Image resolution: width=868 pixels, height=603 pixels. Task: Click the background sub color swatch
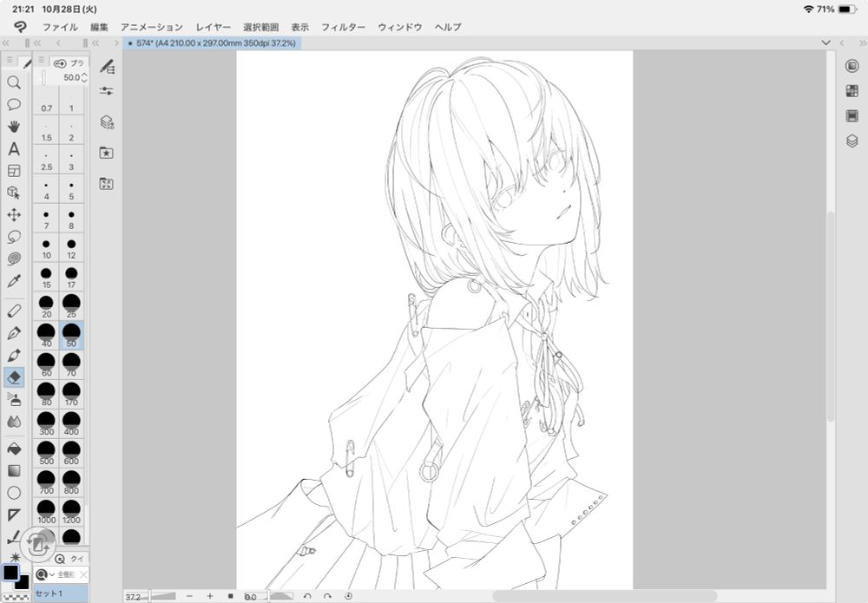coord(23,582)
